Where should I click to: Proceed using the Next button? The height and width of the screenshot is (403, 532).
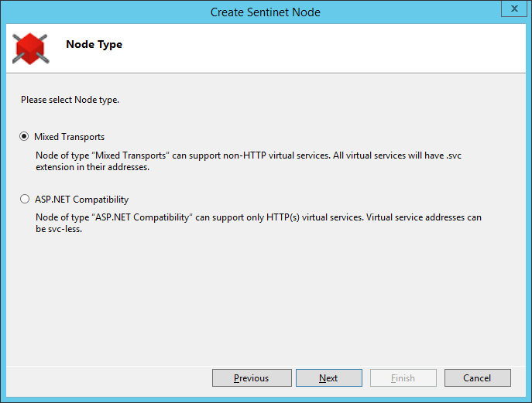click(x=329, y=378)
